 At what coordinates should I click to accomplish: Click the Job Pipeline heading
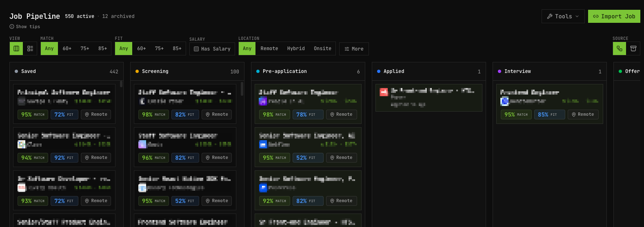point(35,16)
